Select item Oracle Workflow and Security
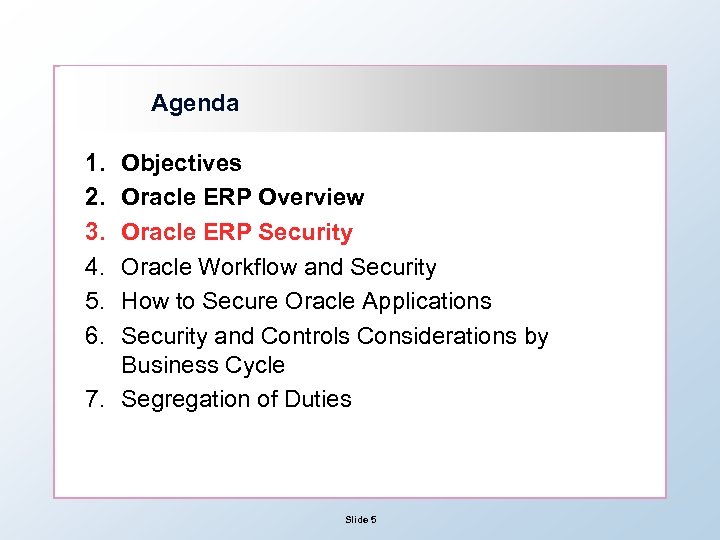 (x=279, y=267)
